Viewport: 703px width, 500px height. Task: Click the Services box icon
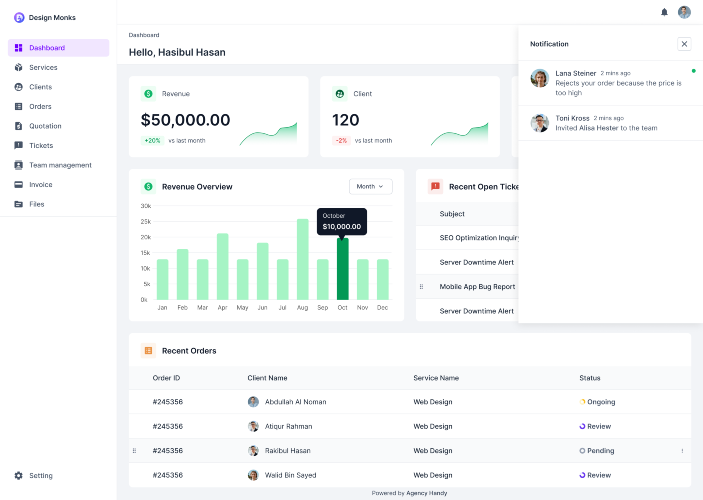pyautogui.click(x=18, y=67)
